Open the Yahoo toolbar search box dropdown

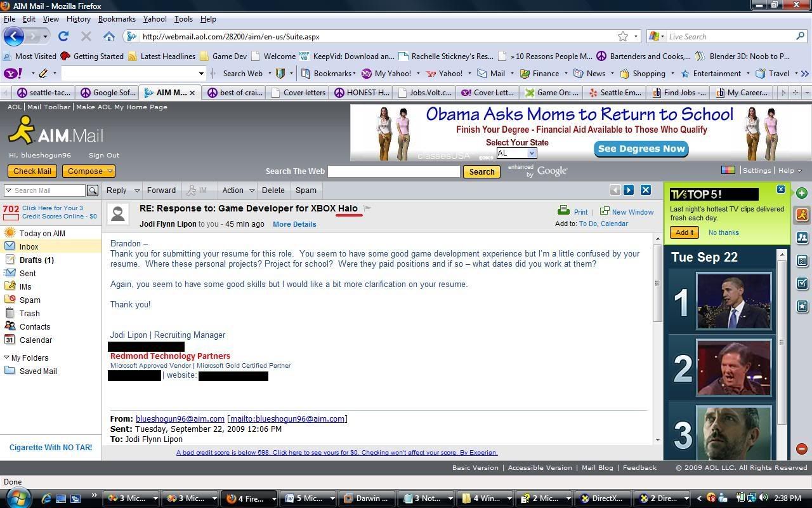click(201, 74)
